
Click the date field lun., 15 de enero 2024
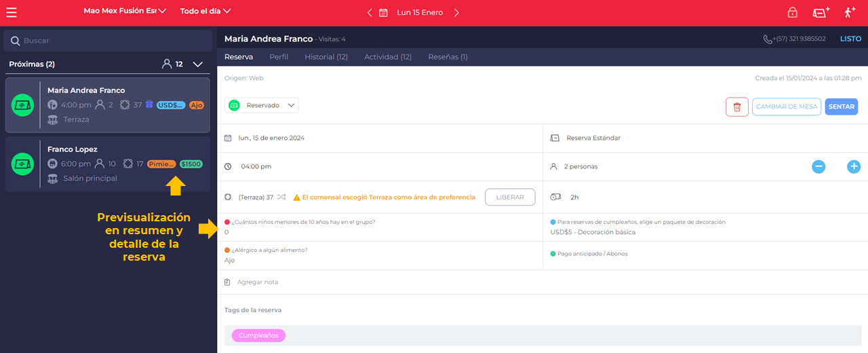point(271,138)
